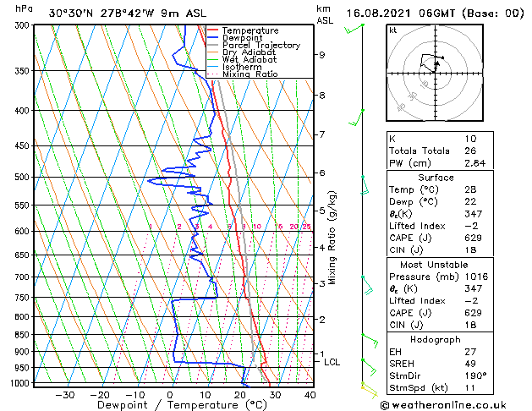Click the wind barb at 400 hPa
Image resolution: width=532 pixels, height=411 pixels.
point(357,118)
